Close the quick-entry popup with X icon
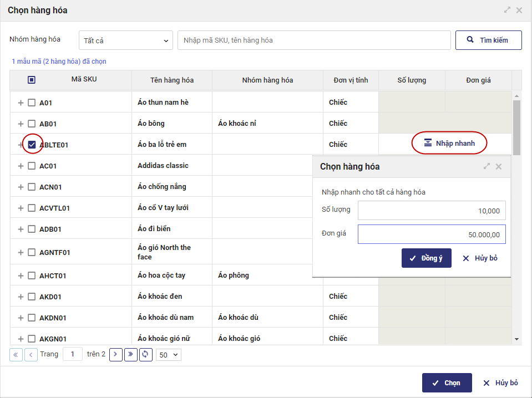 click(x=499, y=166)
